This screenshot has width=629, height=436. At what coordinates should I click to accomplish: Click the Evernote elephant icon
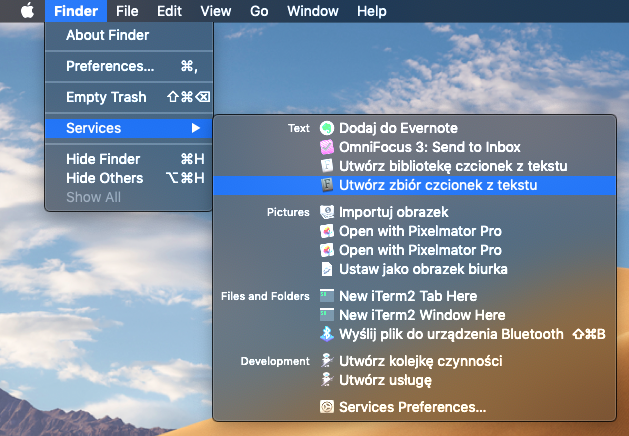(x=327, y=128)
